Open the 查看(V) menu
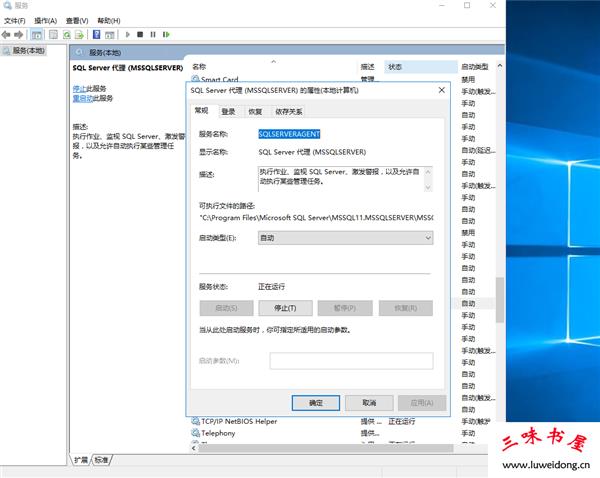Viewport: 600px width, 478px height. pyautogui.click(x=77, y=21)
